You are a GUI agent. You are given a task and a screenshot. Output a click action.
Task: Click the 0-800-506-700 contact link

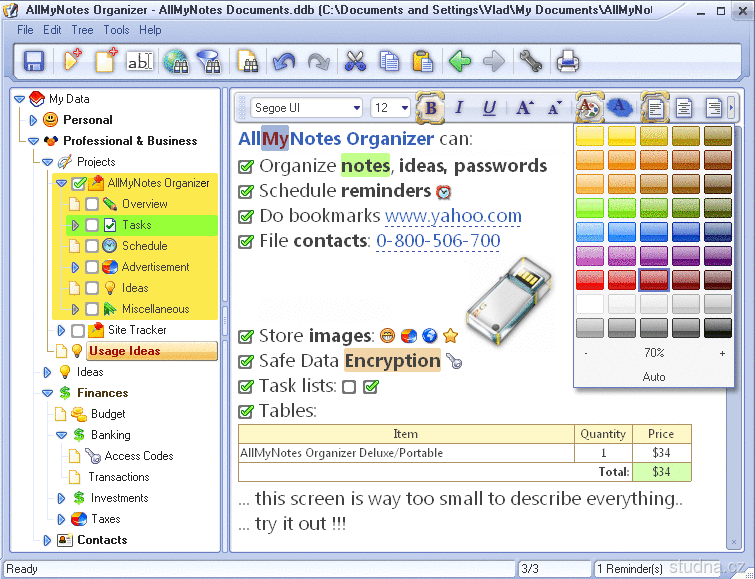click(438, 241)
